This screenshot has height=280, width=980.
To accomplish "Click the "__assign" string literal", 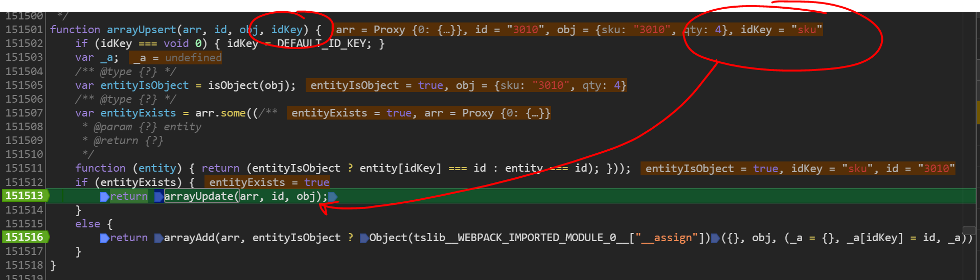I will 667,238.
